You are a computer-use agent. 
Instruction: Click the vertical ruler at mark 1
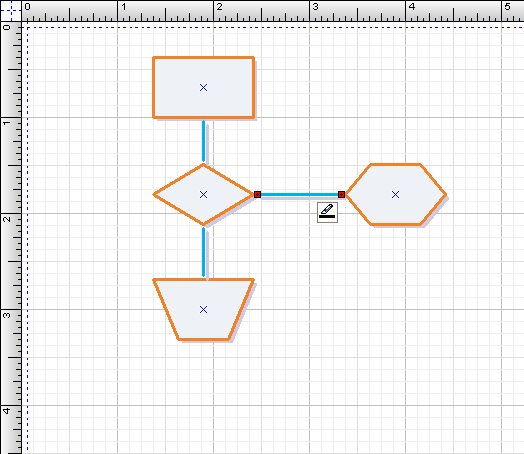[11, 118]
